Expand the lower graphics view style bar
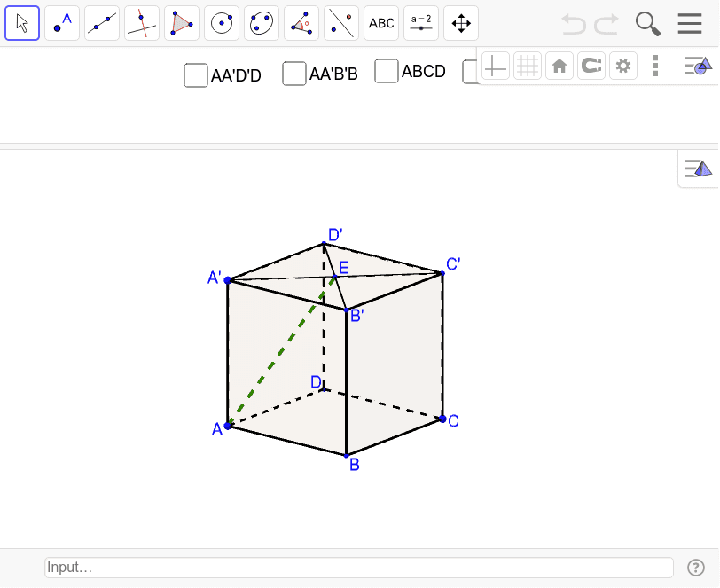The image size is (720, 588). tap(699, 169)
